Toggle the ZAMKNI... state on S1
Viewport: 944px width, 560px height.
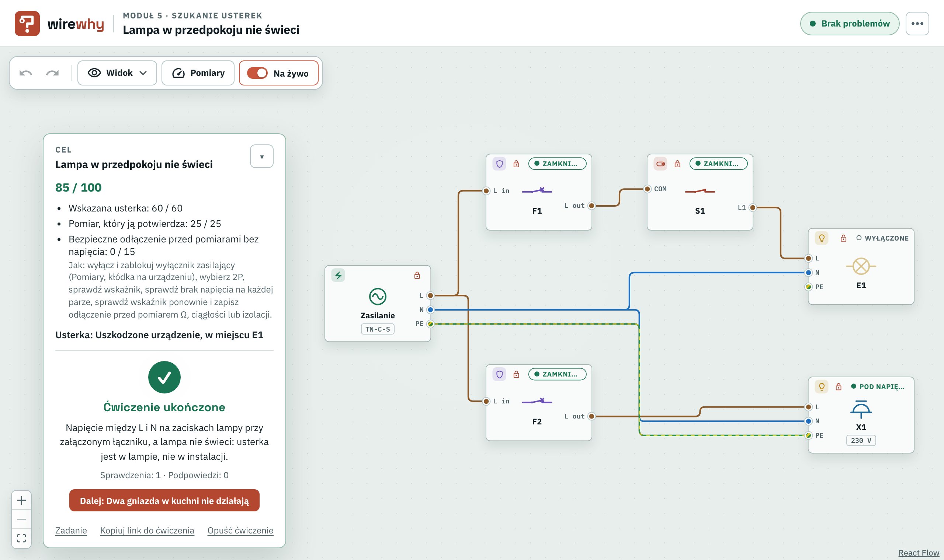click(x=718, y=164)
